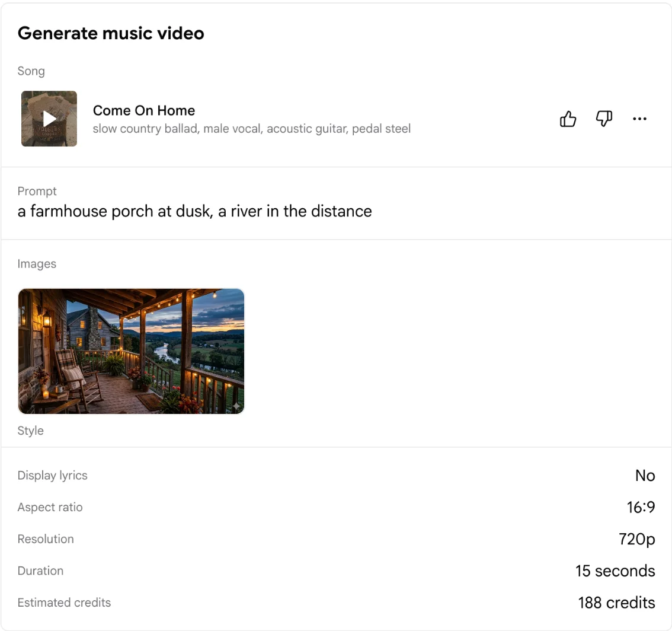Image resolution: width=672 pixels, height=631 pixels.
Task: Click the Duration value 15 seconds
Action: click(x=615, y=571)
